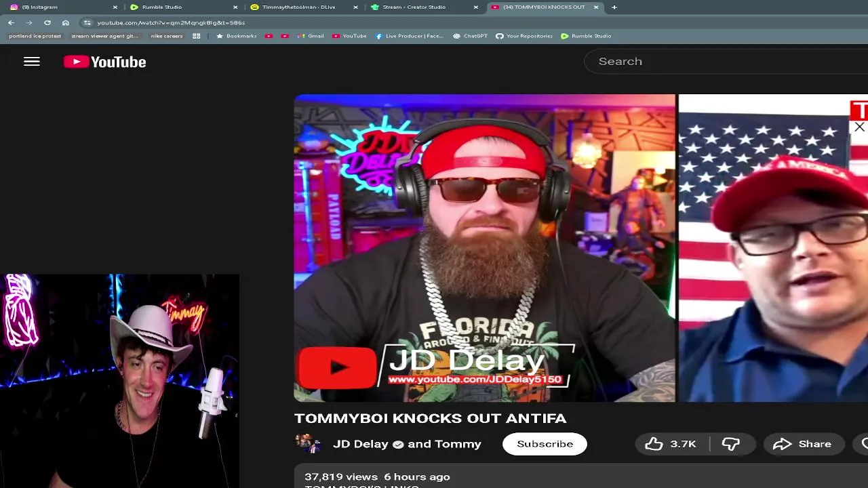Close the Rumble Studio tab
868x488 pixels.
point(235,7)
